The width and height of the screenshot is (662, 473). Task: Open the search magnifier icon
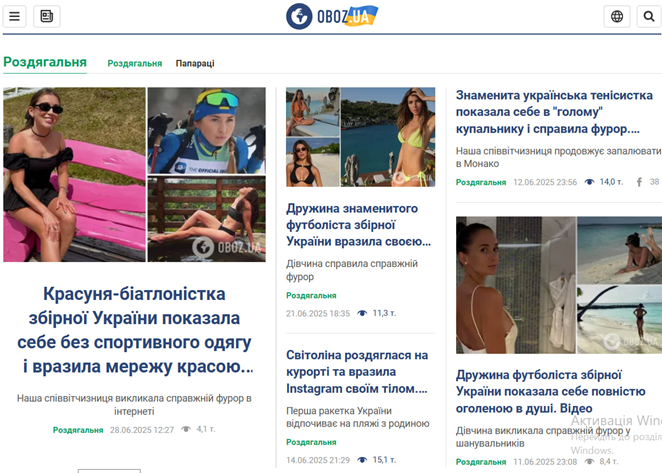click(649, 16)
